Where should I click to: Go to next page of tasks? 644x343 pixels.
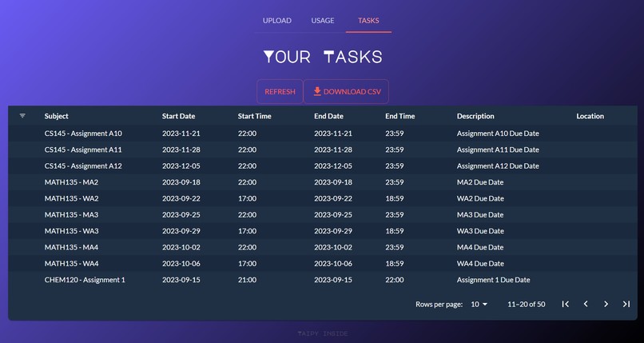pyautogui.click(x=606, y=304)
